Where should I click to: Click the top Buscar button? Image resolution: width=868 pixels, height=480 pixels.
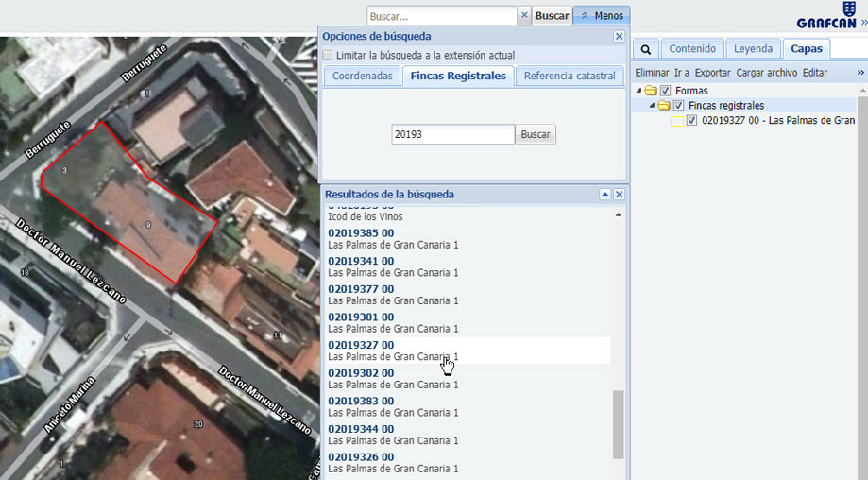coord(552,16)
